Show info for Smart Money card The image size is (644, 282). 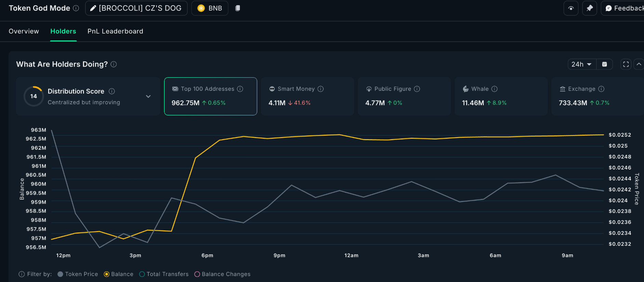(321, 89)
